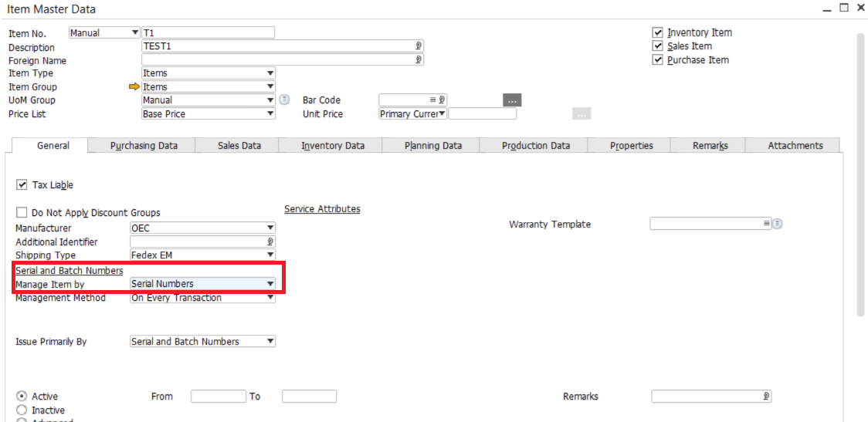868x422 pixels.
Task: Click the translate icon in Foreign Name field
Action: click(x=419, y=59)
